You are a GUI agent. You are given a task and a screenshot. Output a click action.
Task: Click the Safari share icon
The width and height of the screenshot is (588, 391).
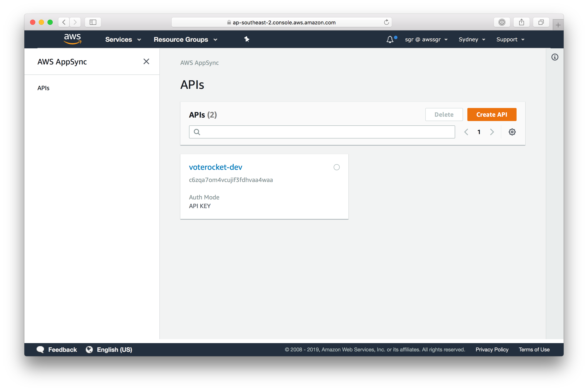tap(521, 22)
